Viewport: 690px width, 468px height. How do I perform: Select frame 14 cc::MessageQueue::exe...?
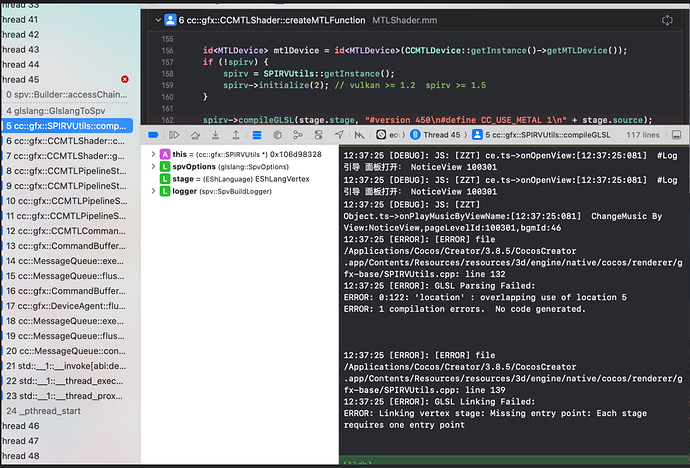point(67,261)
